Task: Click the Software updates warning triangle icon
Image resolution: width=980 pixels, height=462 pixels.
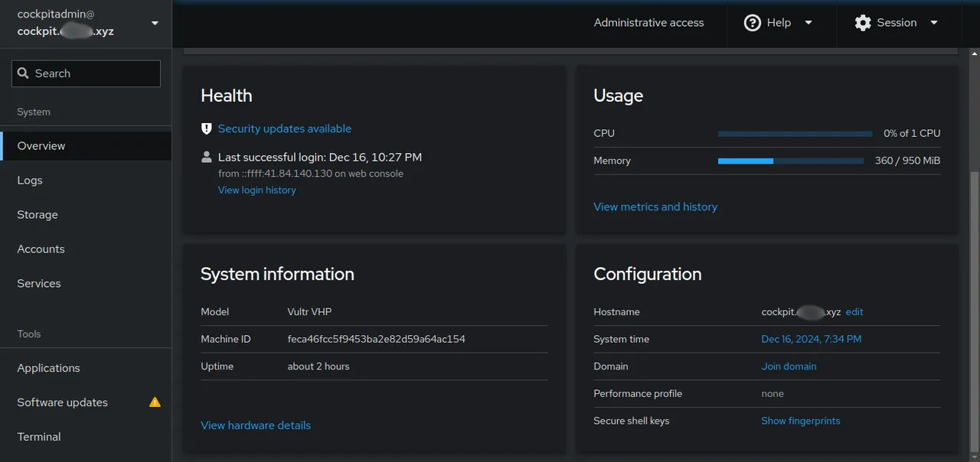Action: click(x=155, y=402)
